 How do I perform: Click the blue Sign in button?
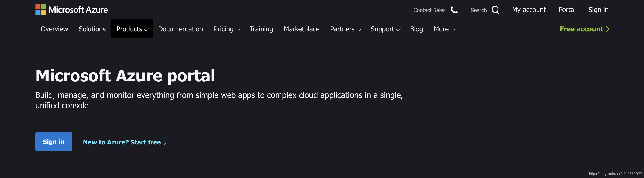(54, 142)
